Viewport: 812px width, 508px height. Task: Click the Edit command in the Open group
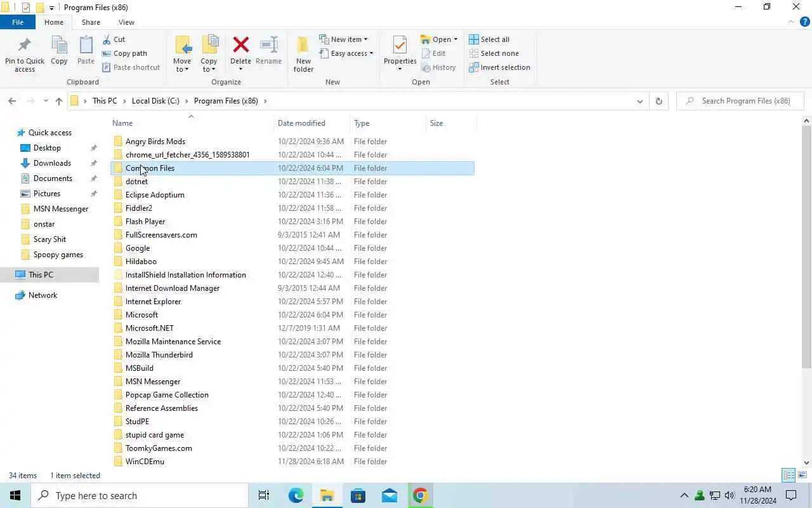[433, 53]
